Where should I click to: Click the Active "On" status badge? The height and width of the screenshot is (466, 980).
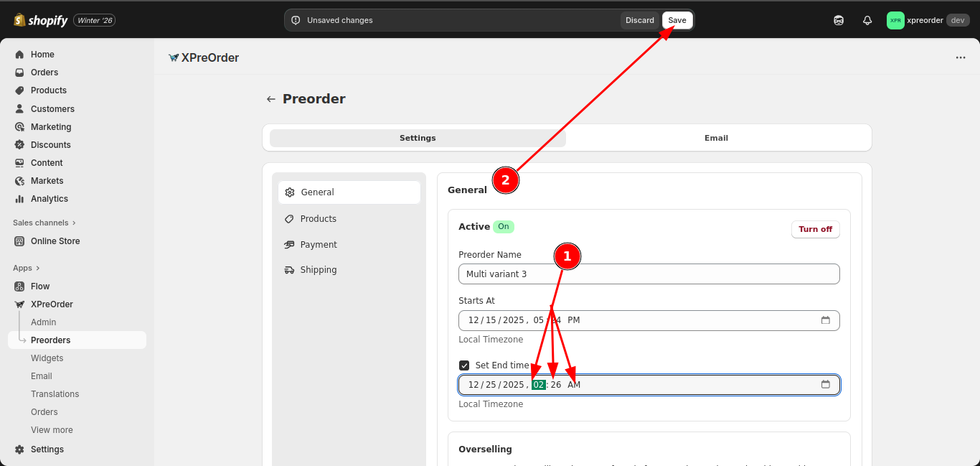[x=504, y=227]
